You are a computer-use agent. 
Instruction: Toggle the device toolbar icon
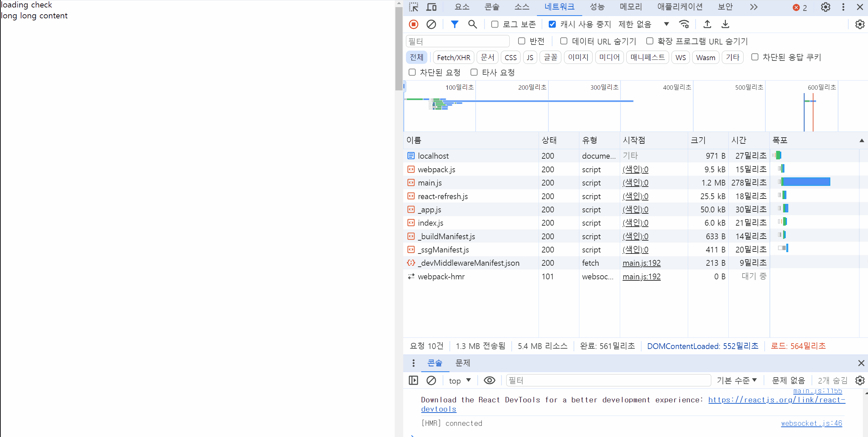click(x=431, y=7)
